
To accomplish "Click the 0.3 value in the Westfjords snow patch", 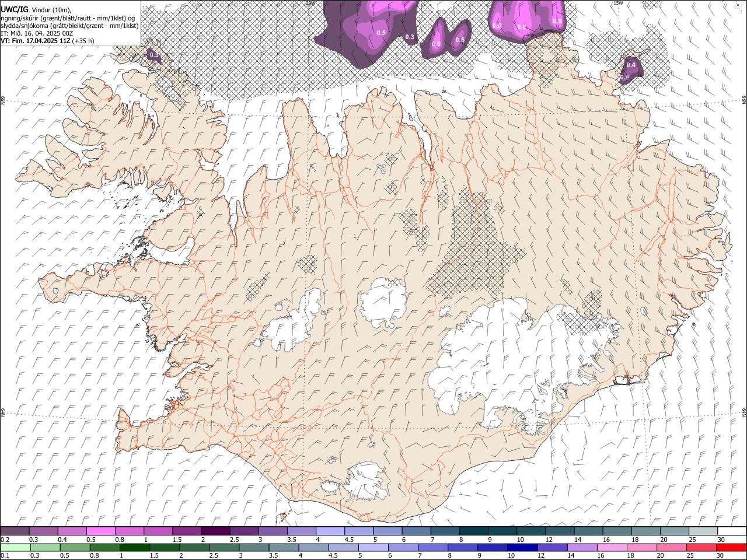I will [x=154, y=55].
